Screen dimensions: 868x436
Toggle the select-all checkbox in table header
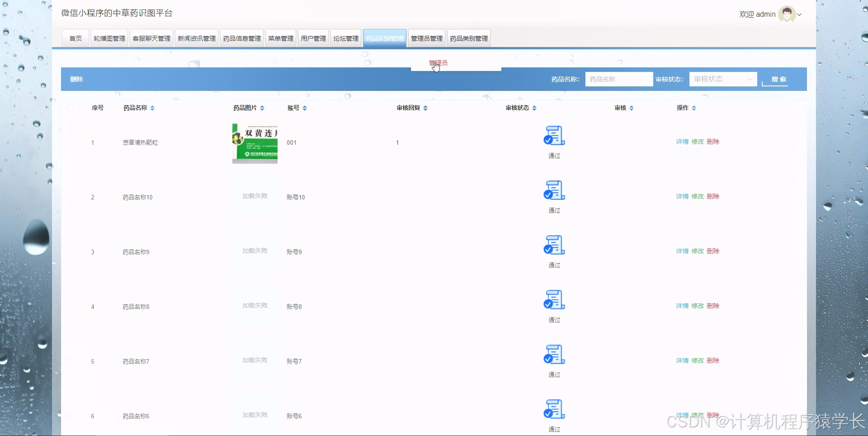click(x=70, y=108)
